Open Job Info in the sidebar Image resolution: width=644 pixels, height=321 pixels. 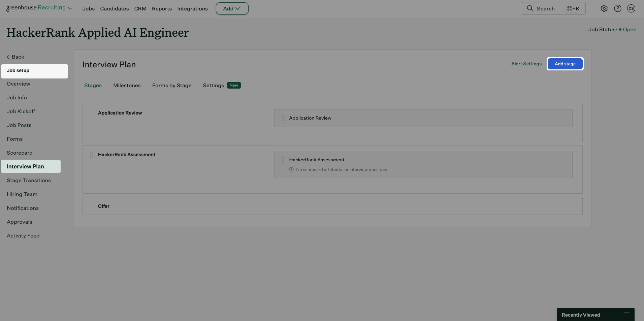(x=17, y=98)
